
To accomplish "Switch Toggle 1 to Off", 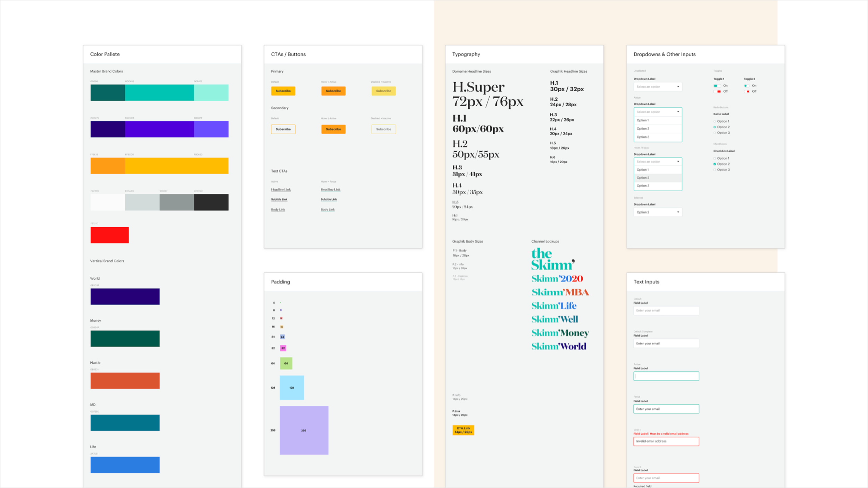I will click(x=718, y=91).
